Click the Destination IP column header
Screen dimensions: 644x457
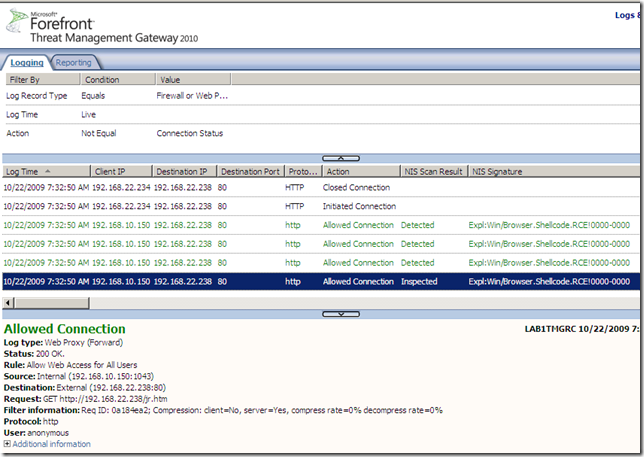tap(183, 171)
